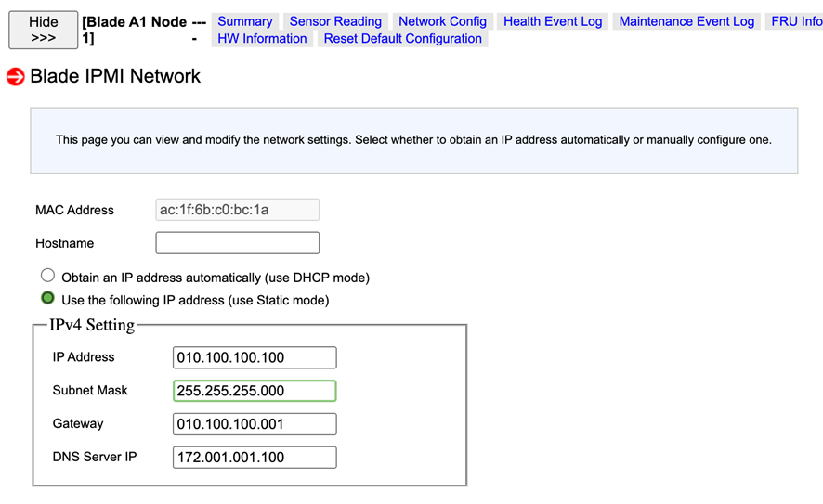Click the 'Blade IPMI Network' heading text
Image resolution: width=823 pixels, height=504 pixels.
tap(115, 76)
